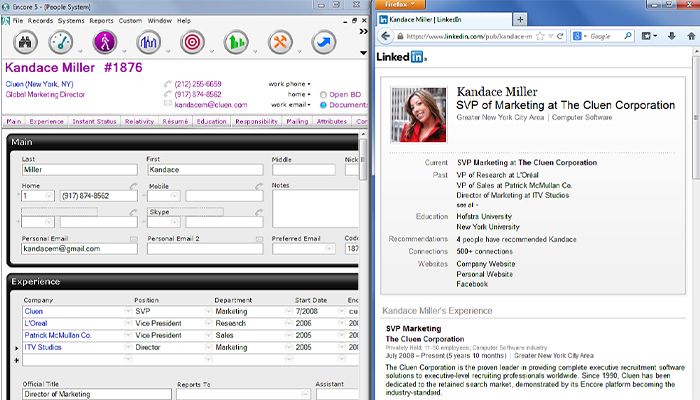Open the Instant Status tab
The width and height of the screenshot is (700, 400).
(95, 121)
